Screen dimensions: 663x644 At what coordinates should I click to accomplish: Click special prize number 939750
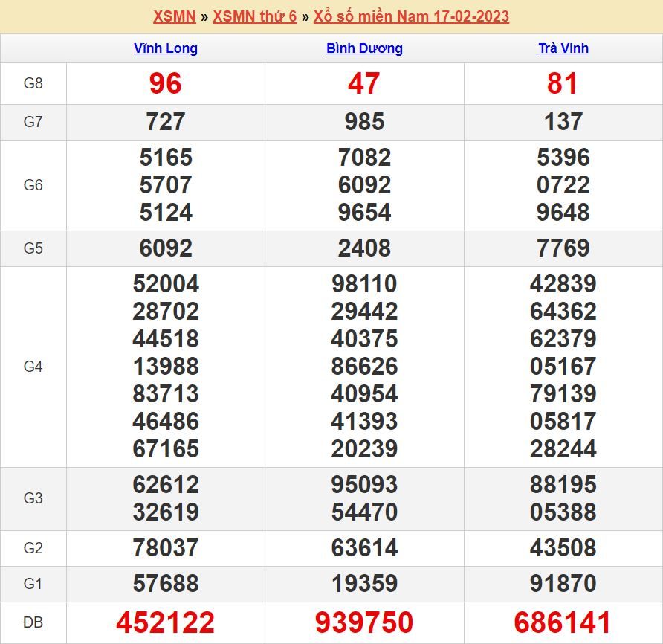(x=364, y=622)
